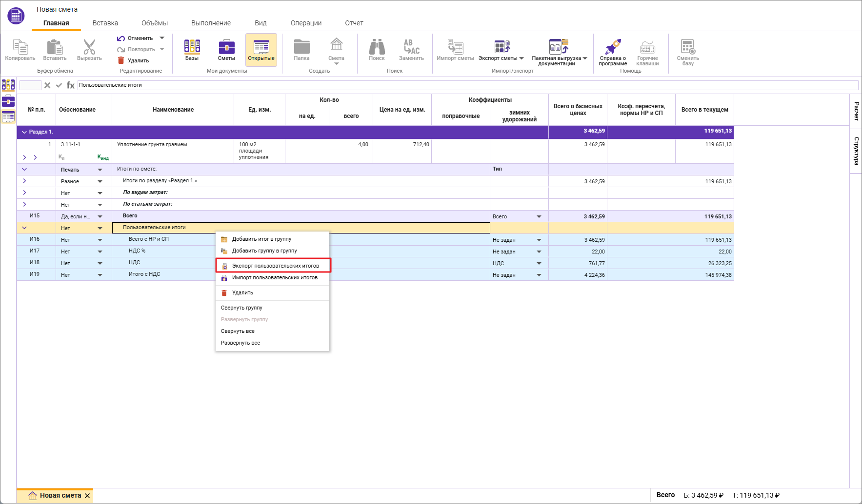Select Добавить итог в группу
This screenshot has width=862, height=504.
[261, 239]
